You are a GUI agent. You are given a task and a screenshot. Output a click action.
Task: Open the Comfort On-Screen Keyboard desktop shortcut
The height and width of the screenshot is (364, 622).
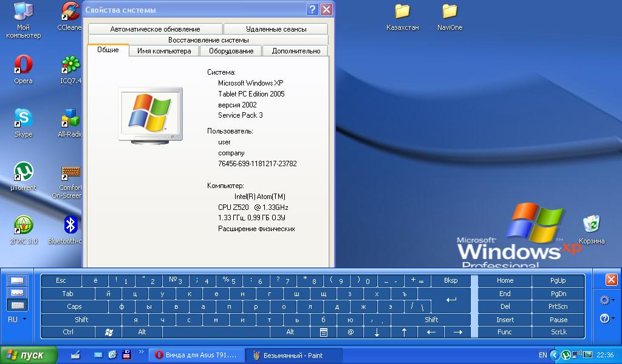click(x=67, y=181)
